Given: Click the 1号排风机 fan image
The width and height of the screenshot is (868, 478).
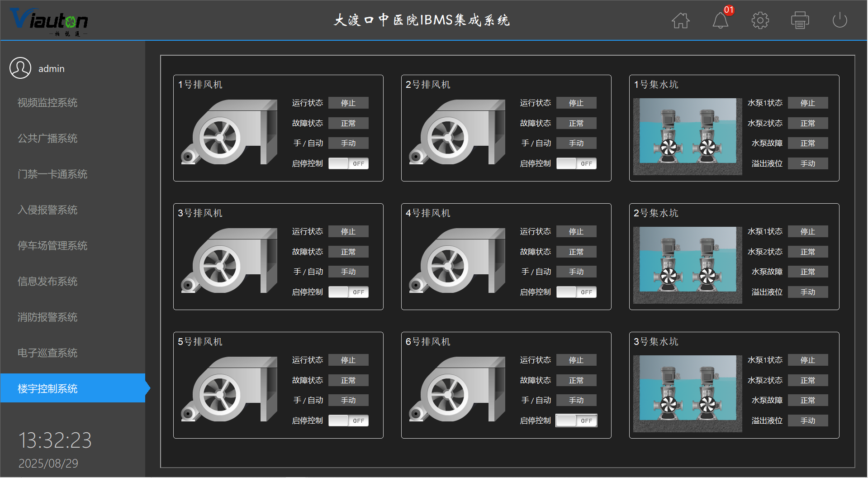Looking at the screenshot, I should pos(229,132).
